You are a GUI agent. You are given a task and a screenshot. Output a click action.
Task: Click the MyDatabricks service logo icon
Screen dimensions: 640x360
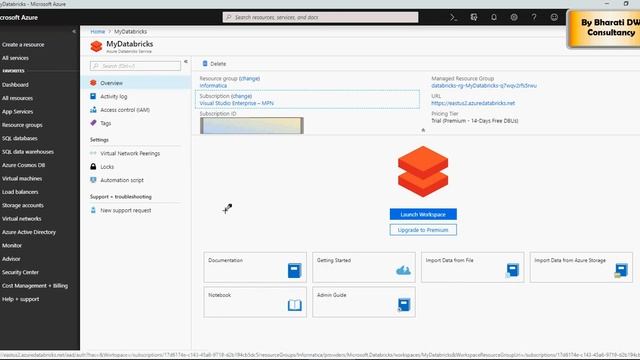click(96, 47)
